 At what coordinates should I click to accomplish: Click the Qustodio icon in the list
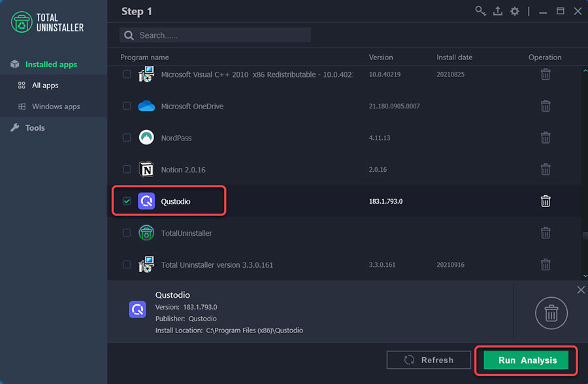tap(146, 201)
